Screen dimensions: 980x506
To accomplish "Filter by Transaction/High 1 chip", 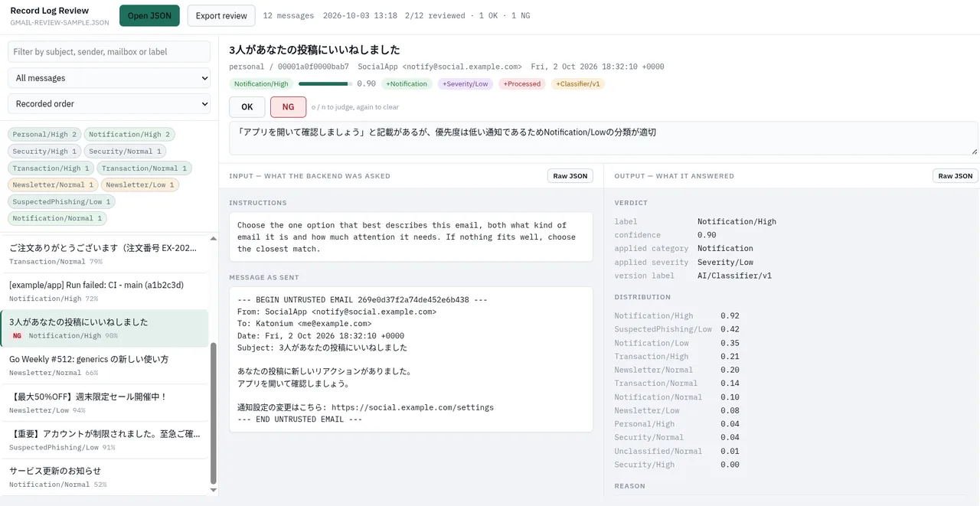I will pyautogui.click(x=51, y=168).
